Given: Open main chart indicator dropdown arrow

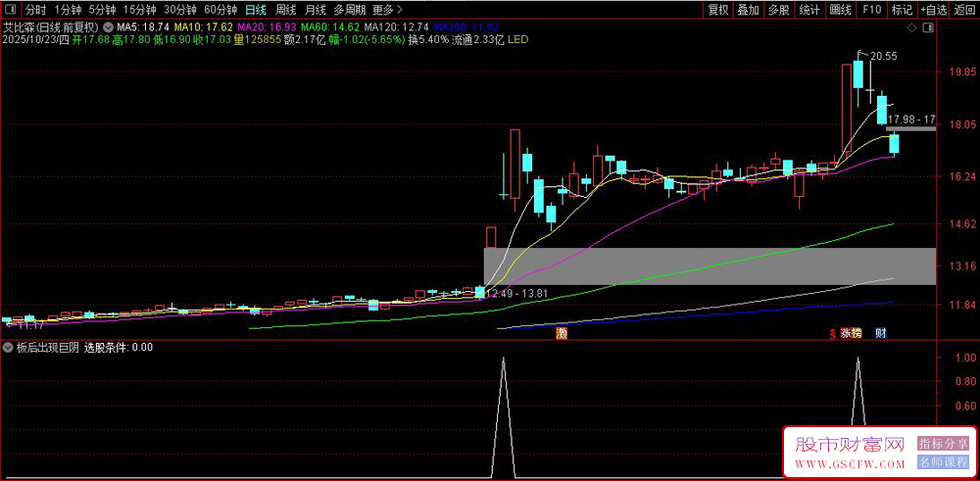Looking at the screenshot, I should click(109, 27).
